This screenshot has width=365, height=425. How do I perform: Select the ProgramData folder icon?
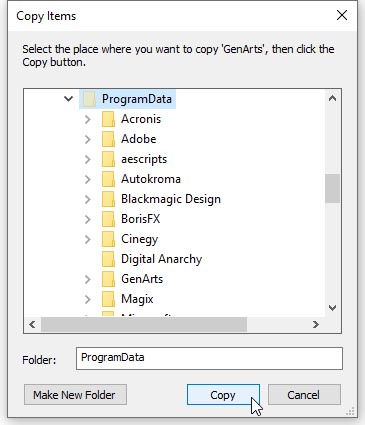[89, 99]
